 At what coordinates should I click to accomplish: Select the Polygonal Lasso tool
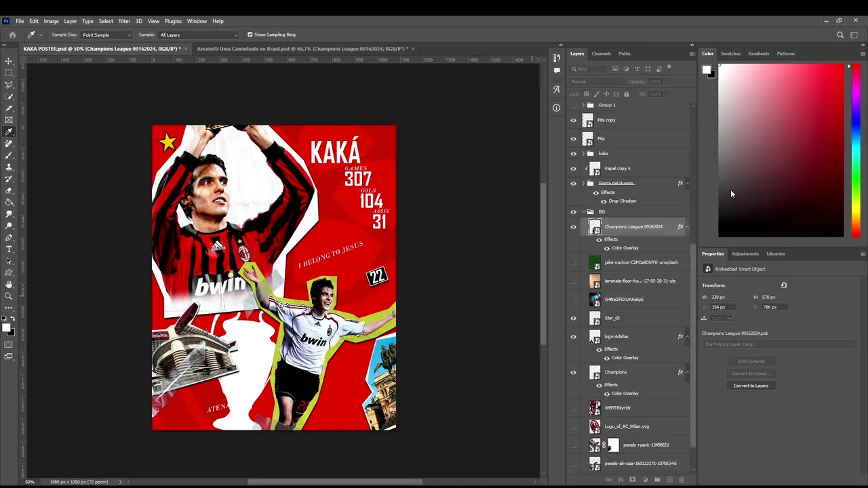(x=9, y=85)
